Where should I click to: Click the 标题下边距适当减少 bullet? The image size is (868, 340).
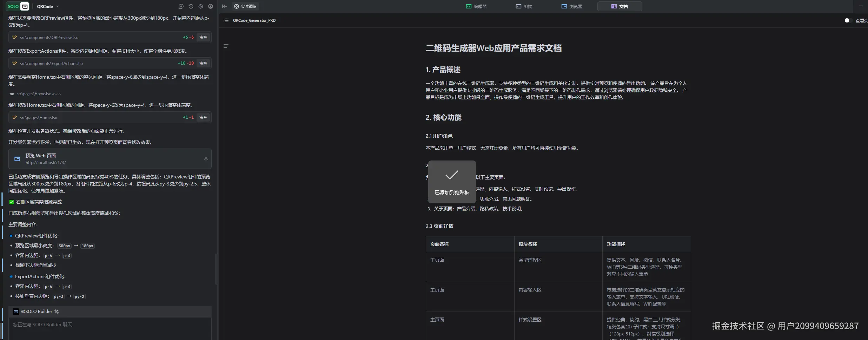pyautogui.click(x=36, y=265)
